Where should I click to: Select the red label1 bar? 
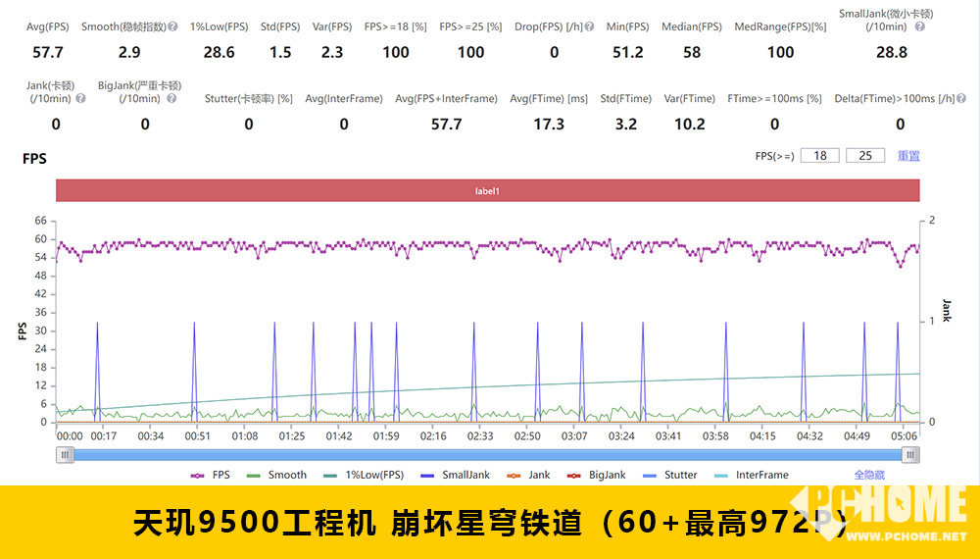pos(487,191)
